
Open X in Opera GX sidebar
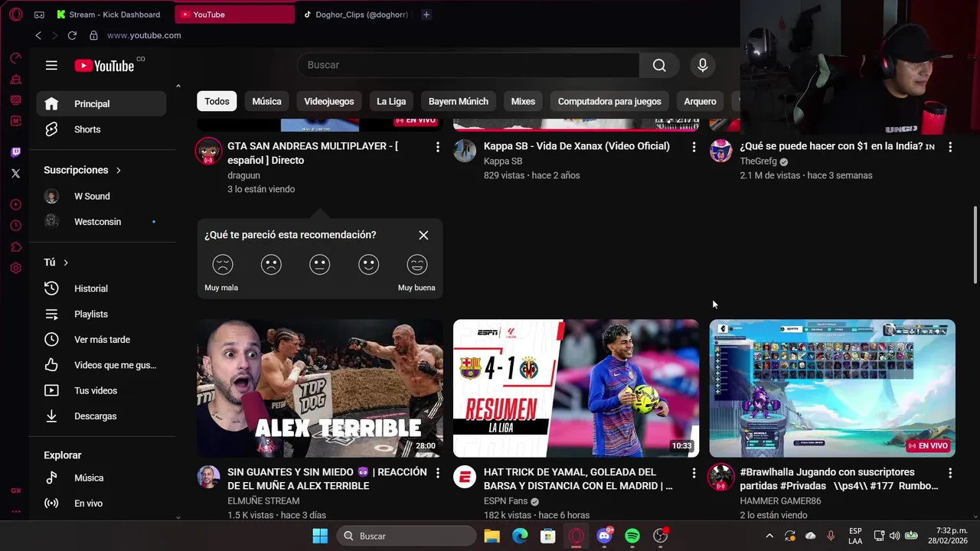click(x=16, y=174)
